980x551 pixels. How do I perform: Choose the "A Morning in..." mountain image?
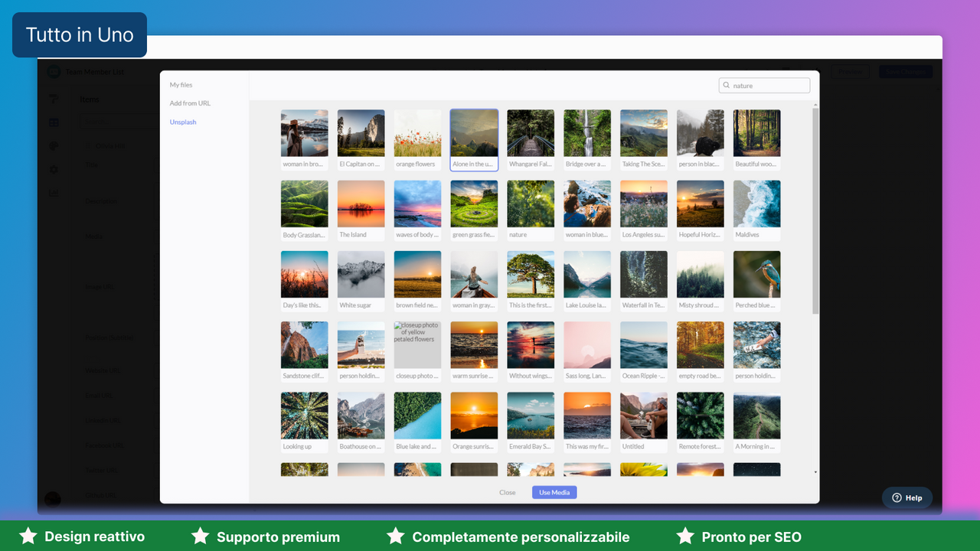[x=757, y=422]
